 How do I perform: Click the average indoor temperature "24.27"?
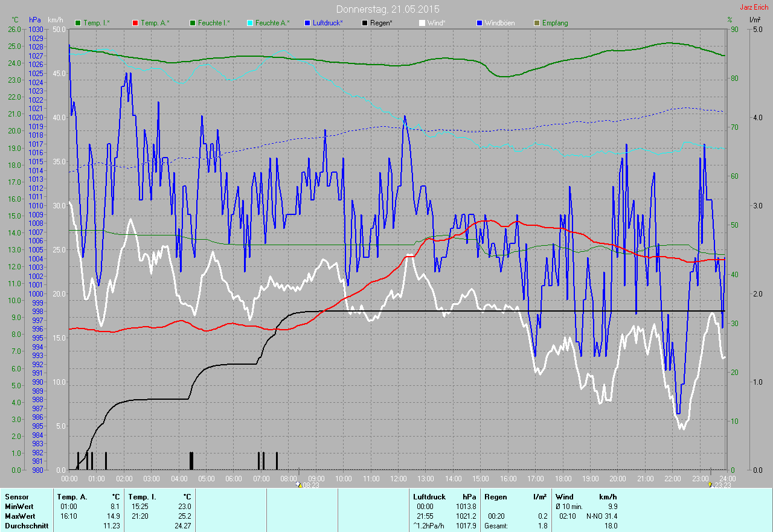(182, 525)
